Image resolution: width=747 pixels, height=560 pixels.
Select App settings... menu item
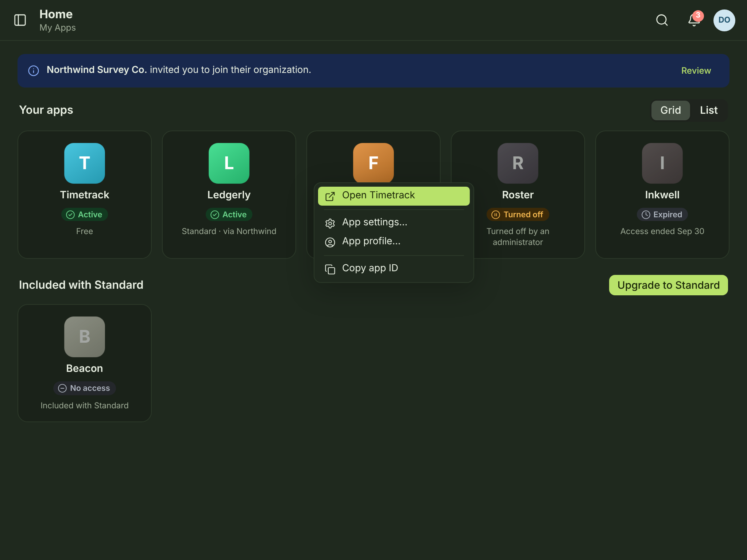pyautogui.click(x=394, y=222)
